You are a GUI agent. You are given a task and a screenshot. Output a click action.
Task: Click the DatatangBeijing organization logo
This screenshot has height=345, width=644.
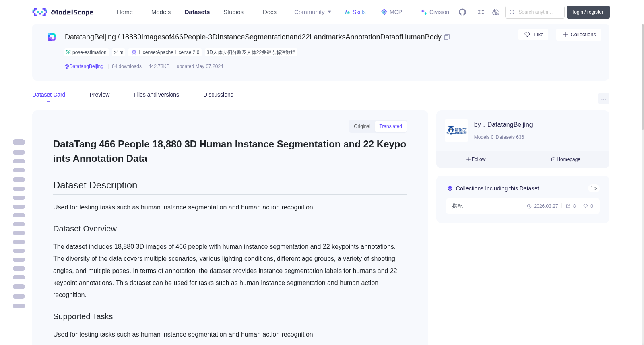tap(456, 130)
